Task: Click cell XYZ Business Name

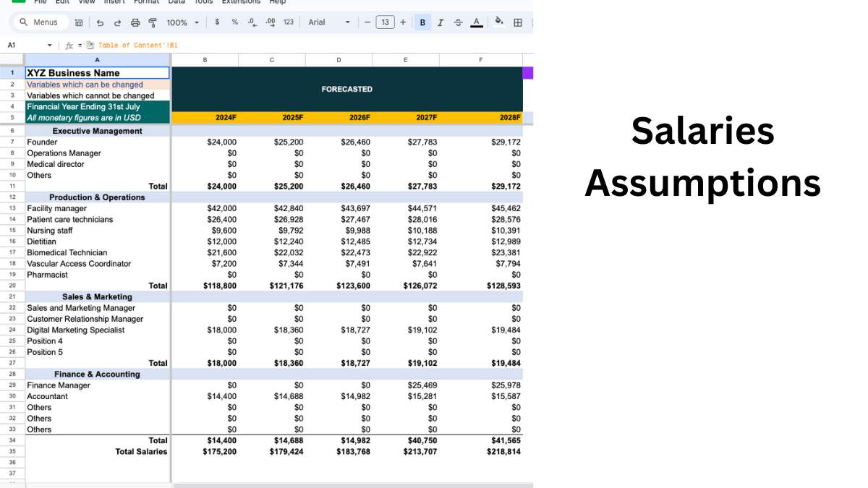Action: pyautogui.click(x=98, y=72)
